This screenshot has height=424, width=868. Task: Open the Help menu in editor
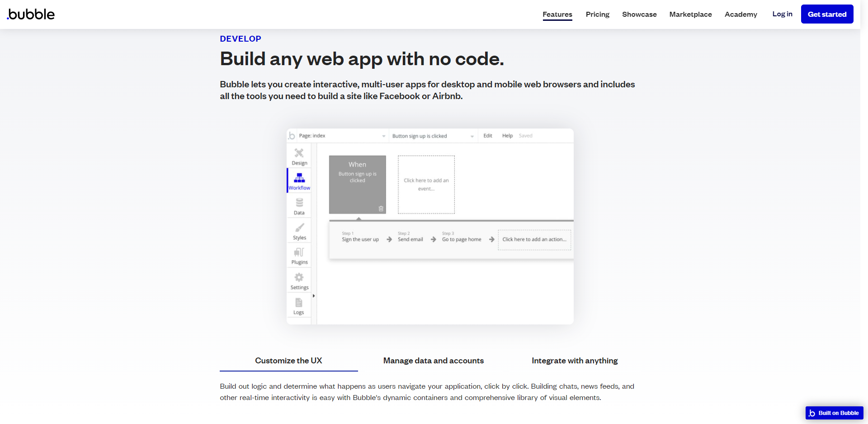click(507, 136)
